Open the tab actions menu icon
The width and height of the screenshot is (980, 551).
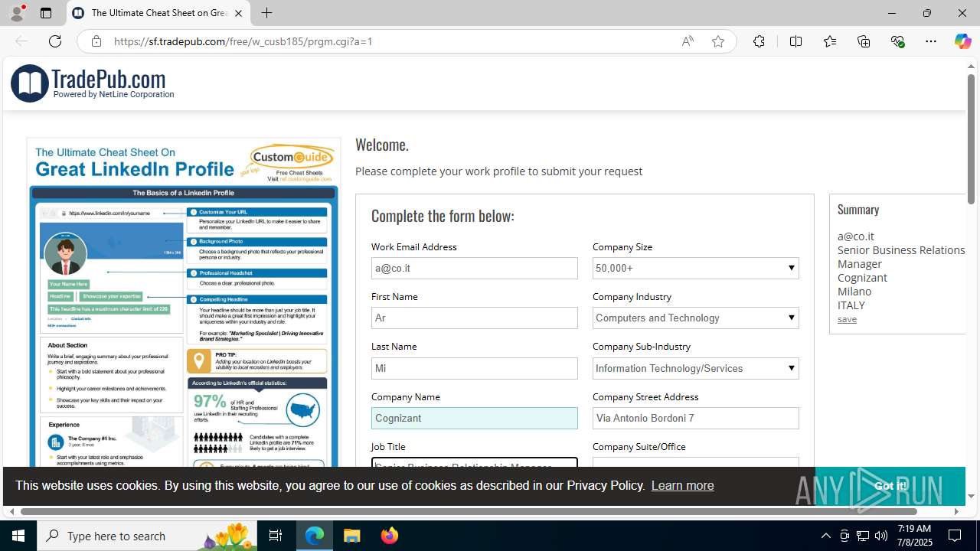point(46,13)
